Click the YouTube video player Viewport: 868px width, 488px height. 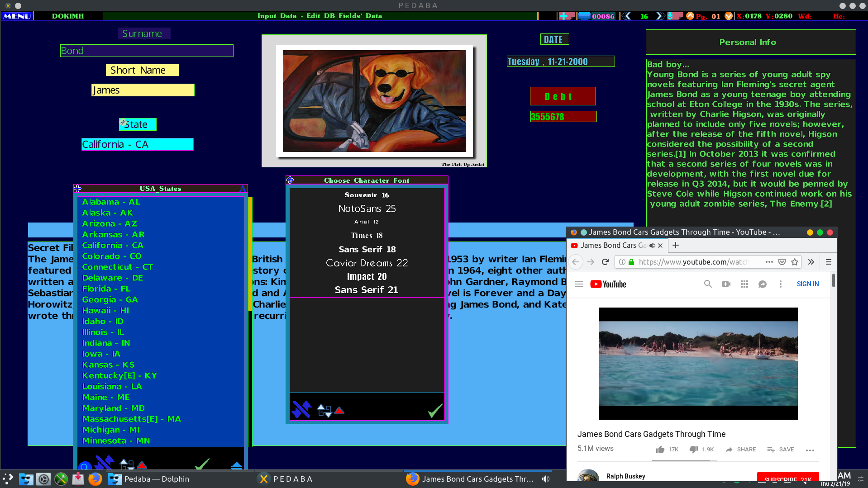pyautogui.click(x=698, y=364)
